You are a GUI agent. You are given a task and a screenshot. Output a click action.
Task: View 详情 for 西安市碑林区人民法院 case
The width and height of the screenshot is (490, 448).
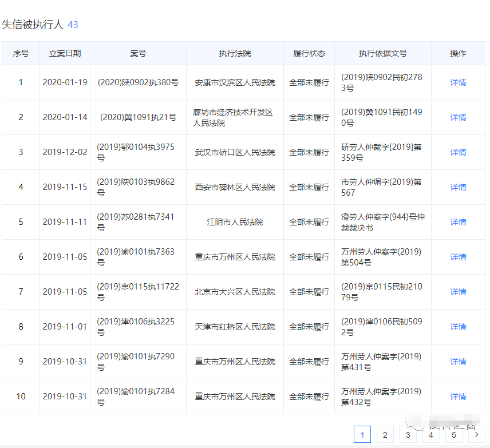458,187
